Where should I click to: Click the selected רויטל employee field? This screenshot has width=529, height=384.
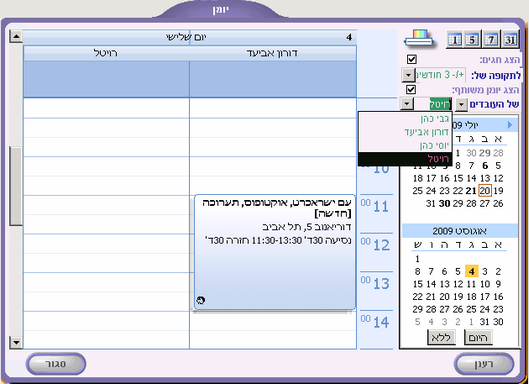pos(433,104)
